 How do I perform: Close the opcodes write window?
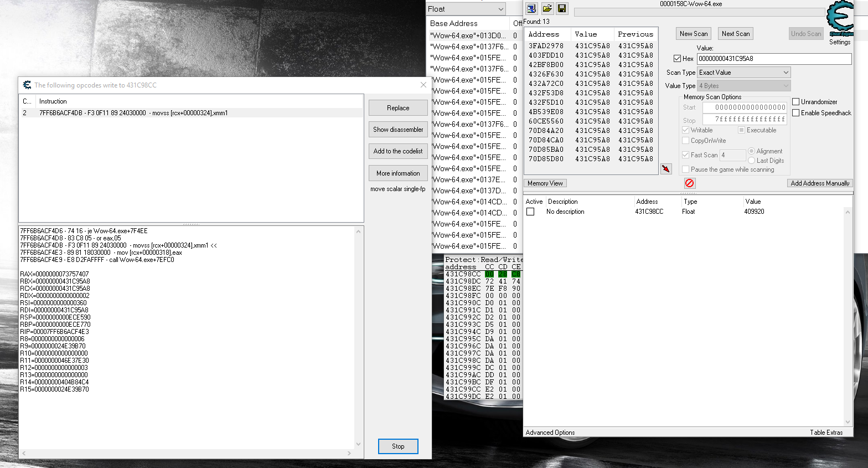(x=423, y=85)
